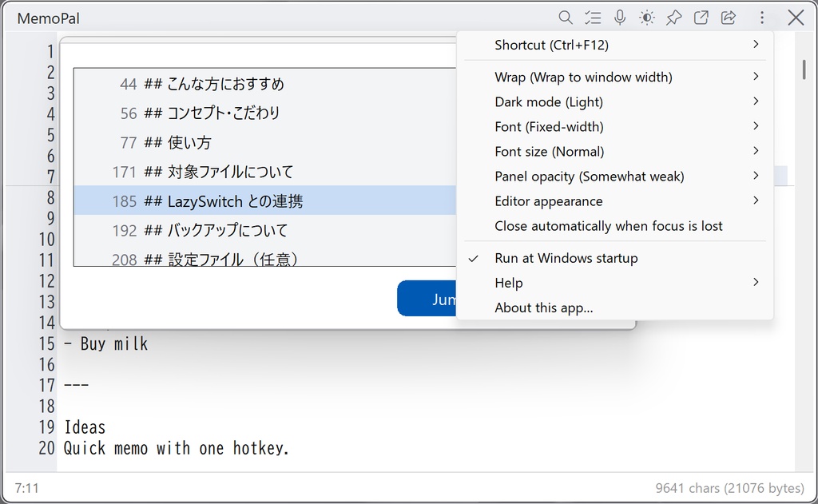Click the cursor position 7:11 in status bar
The height and width of the screenshot is (504, 818).
pyautogui.click(x=26, y=488)
